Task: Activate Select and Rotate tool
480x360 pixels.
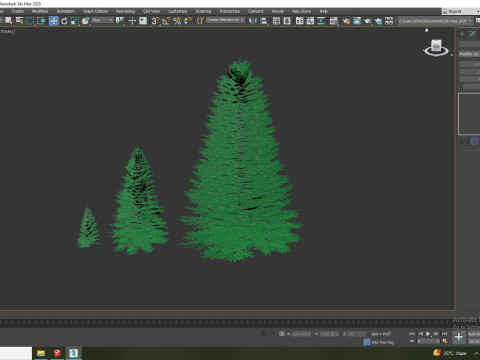Action: pos(64,21)
